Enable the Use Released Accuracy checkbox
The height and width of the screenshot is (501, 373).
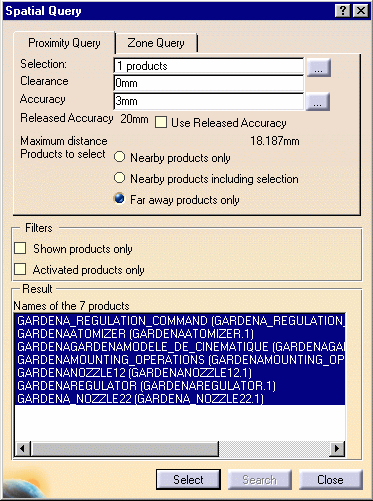pyautogui.click(x=161, y=122)
